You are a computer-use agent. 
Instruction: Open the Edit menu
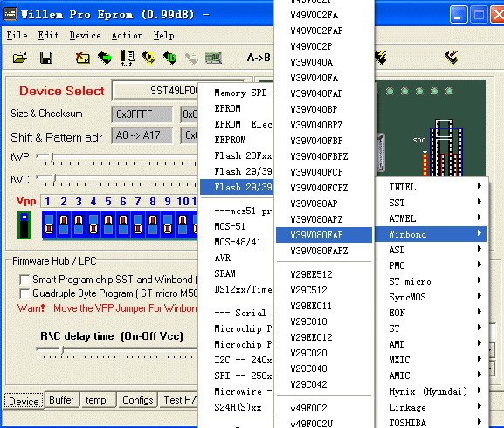click(x=48, y=35)
